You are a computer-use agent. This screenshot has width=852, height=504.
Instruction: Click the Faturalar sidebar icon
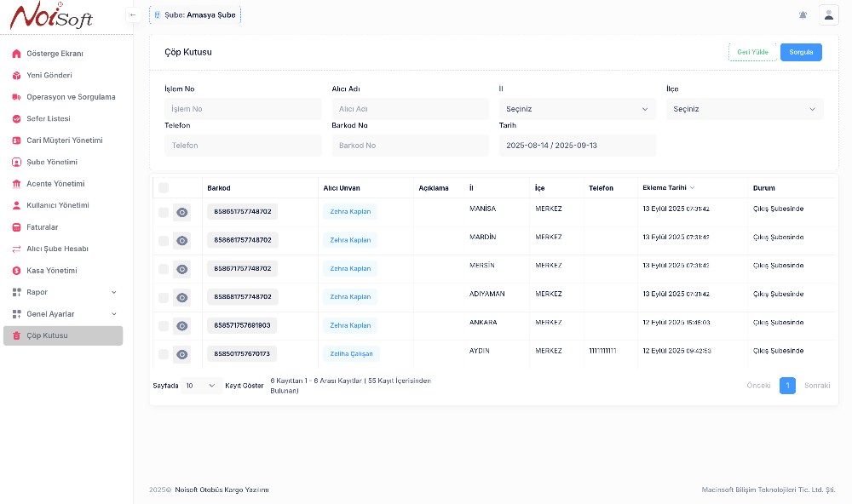click(16, 227)
